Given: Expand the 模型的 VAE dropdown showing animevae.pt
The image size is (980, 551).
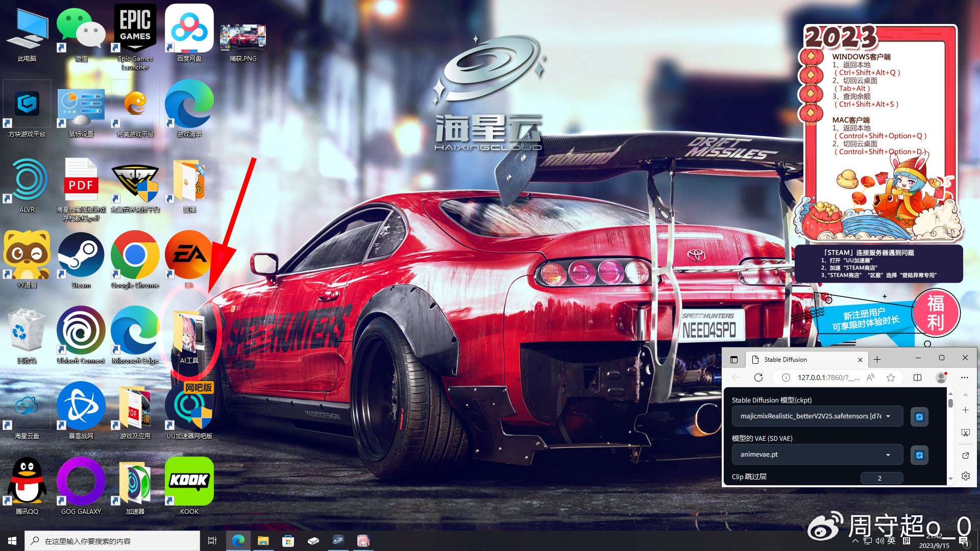Looking at the screenshot, I should (x=817, y=455).
